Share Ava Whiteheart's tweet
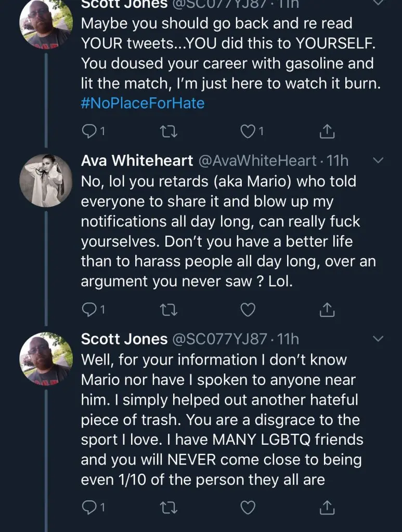Screen dimensions: 402x532 click(326, 310)
